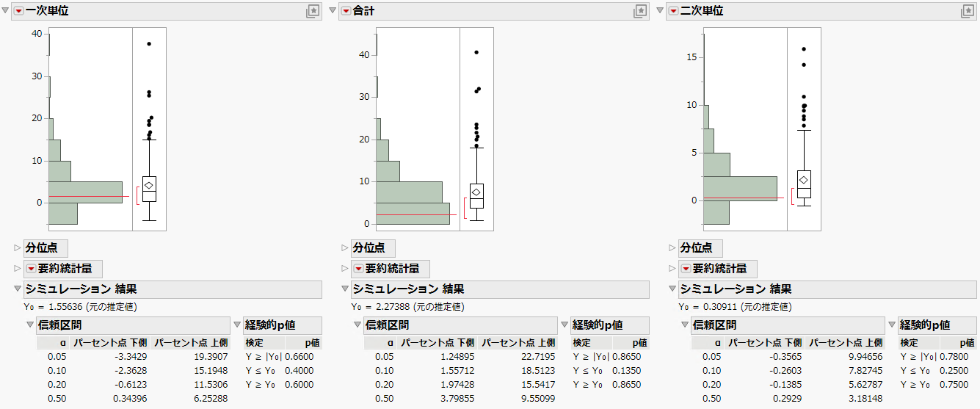The image size is (980, 409).
Task: Open the red triangle menu for 合計
Action: pyautogui.click(x=346, y=11)
